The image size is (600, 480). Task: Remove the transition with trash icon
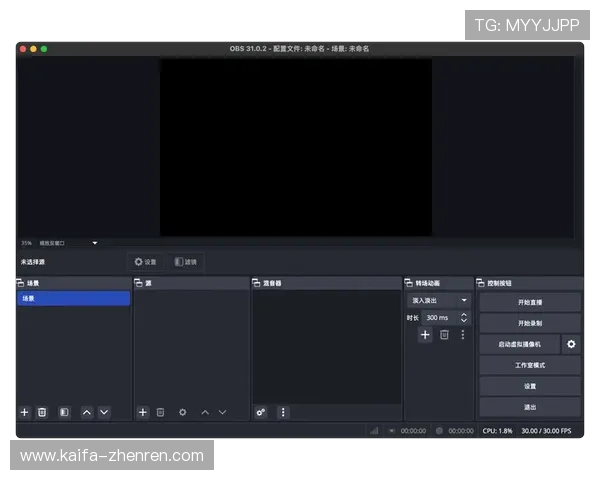(x=444, y=335)
